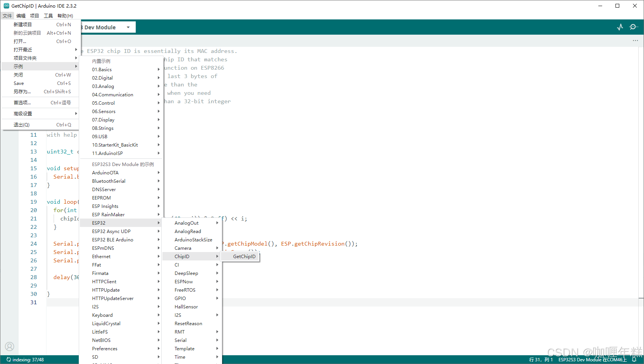Viewport: 644px width, 364px height.
Task: Open the Serial Monitor icon
Action: pyautogui.click(x=633, y=27)
